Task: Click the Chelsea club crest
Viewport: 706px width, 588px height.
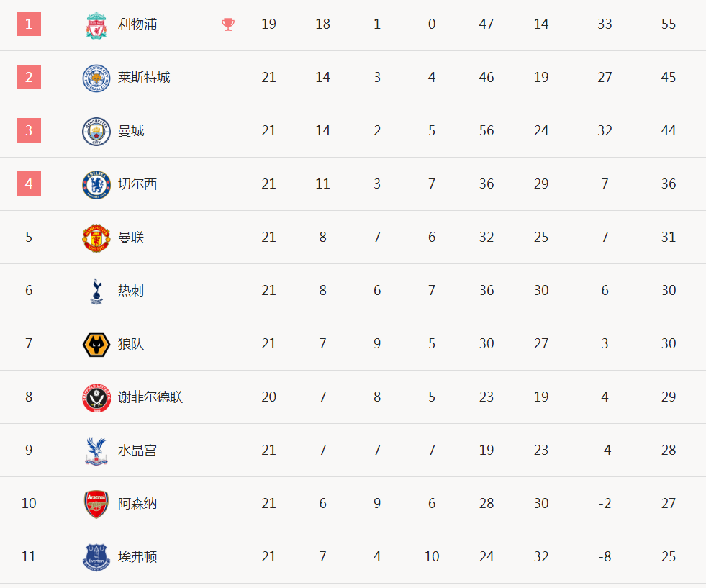Action: 96,184
